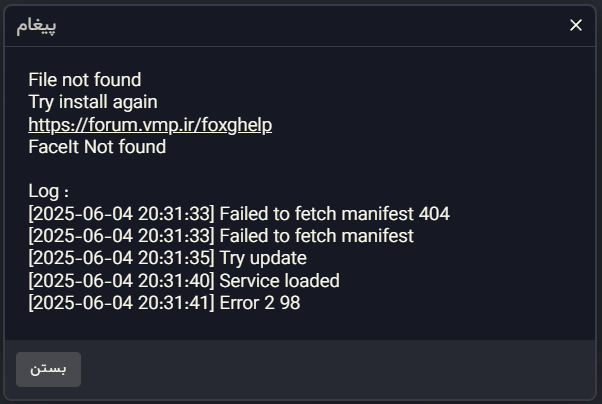Close the message dialog with the X icon
The height and width of the screenshot is (404, 602).
tap(576, 25)
